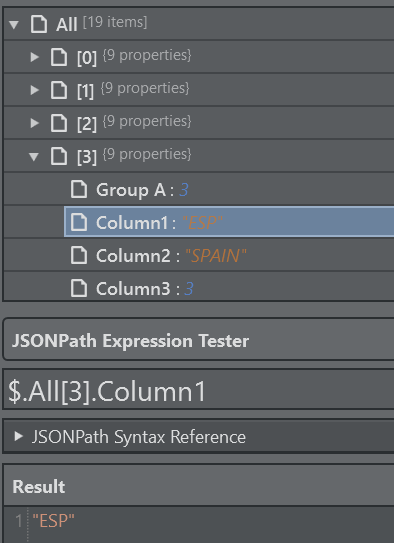Click the document icon of item [1]
Viewport: 394px width, 543px height.
(x=59, y=90)
